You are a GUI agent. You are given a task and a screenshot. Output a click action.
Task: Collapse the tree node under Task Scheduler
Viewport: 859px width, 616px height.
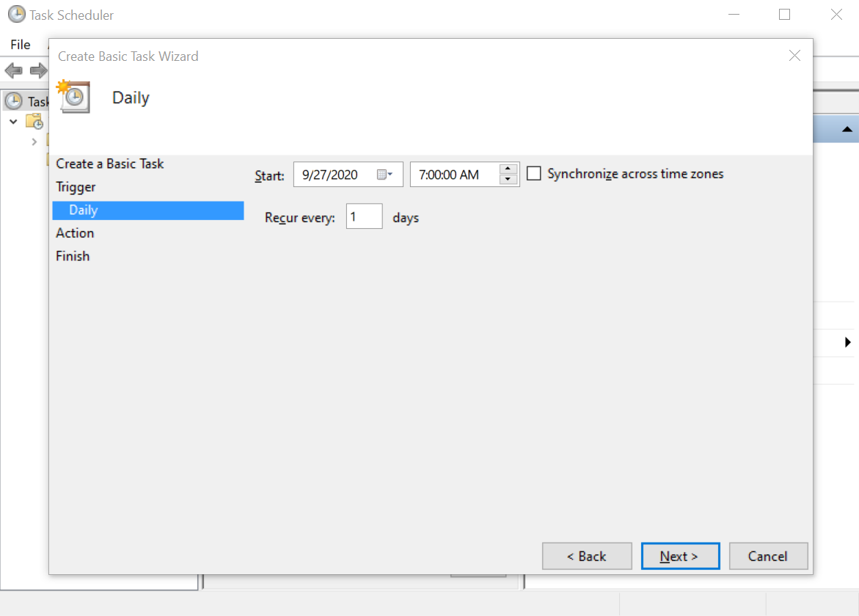coord(13,122)
